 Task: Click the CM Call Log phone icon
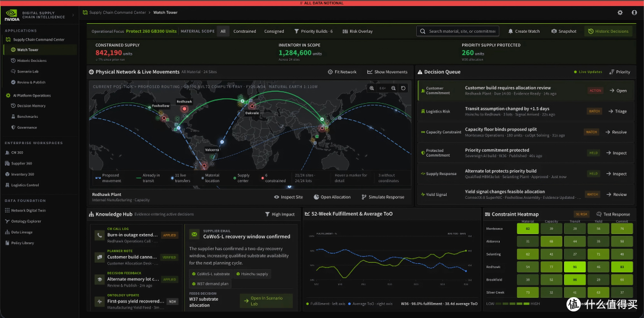(99, 235)
